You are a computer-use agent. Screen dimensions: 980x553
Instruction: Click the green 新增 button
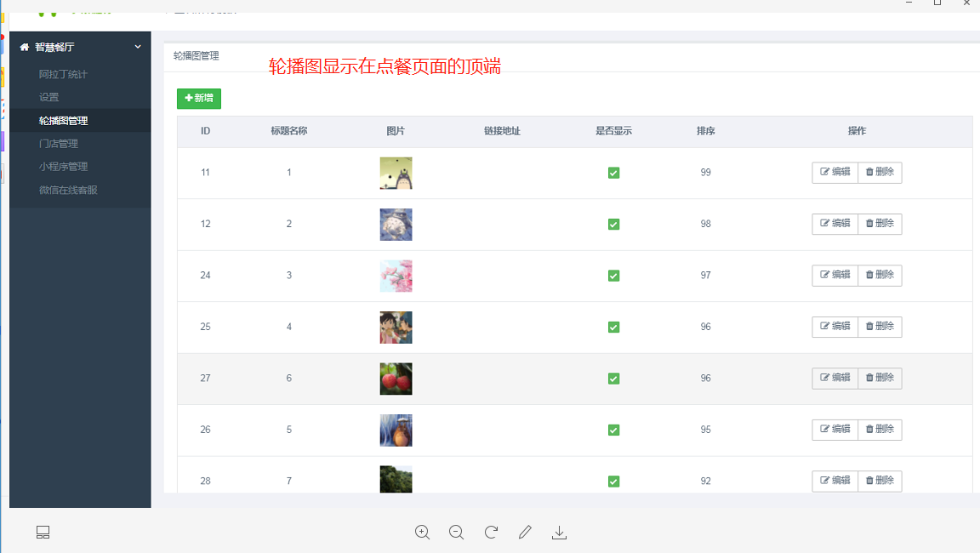(199, 99)
